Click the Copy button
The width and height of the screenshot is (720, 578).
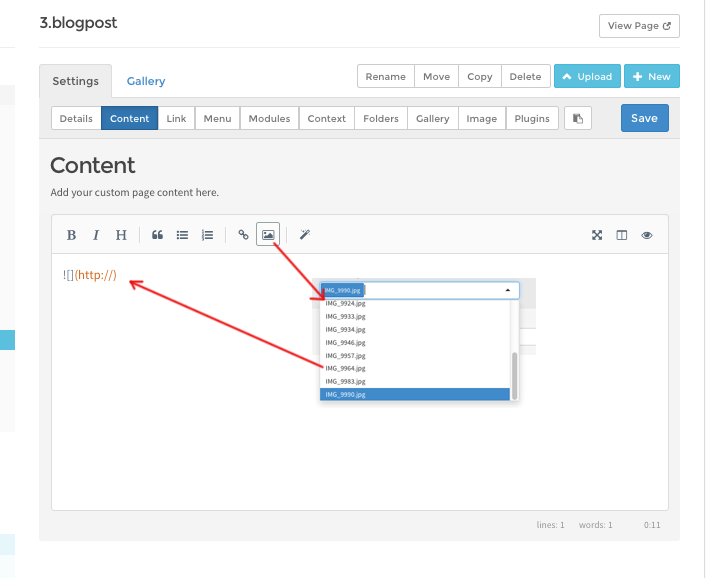(480, 76)
